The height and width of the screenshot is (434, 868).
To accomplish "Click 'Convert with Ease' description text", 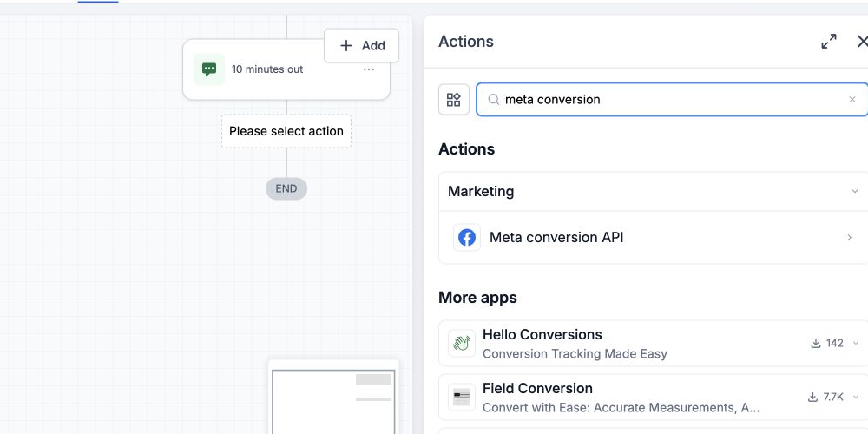I will [621, 407].
